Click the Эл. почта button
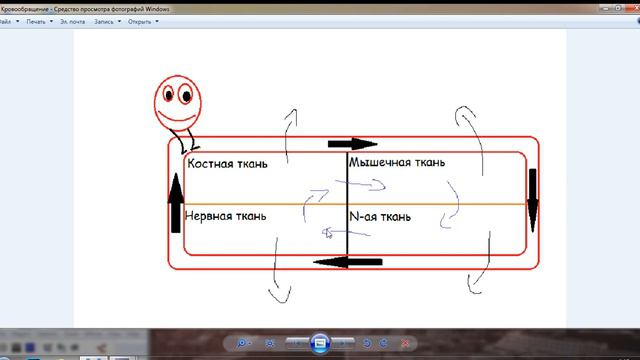 [x=73, y=22]
